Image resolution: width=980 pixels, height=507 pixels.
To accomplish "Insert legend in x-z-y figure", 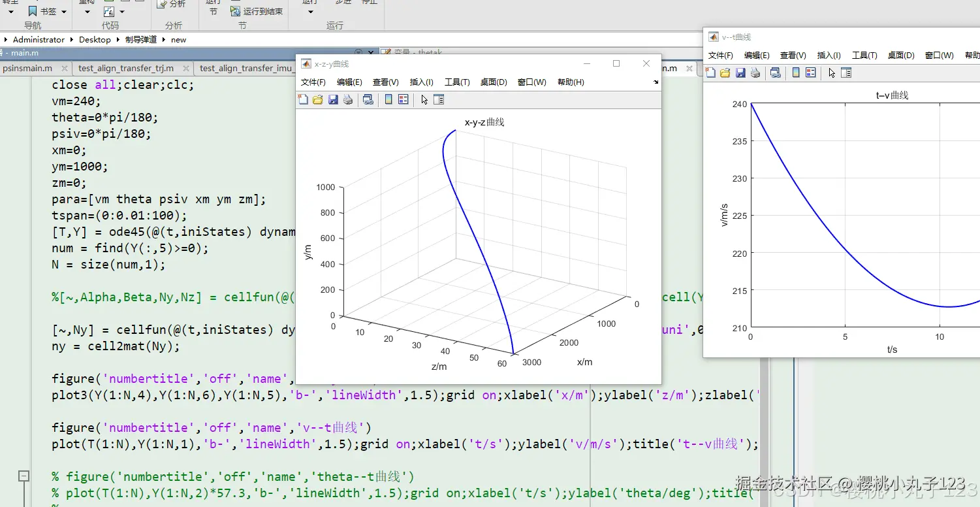I will pyautogui.click(x=403, y=99).
